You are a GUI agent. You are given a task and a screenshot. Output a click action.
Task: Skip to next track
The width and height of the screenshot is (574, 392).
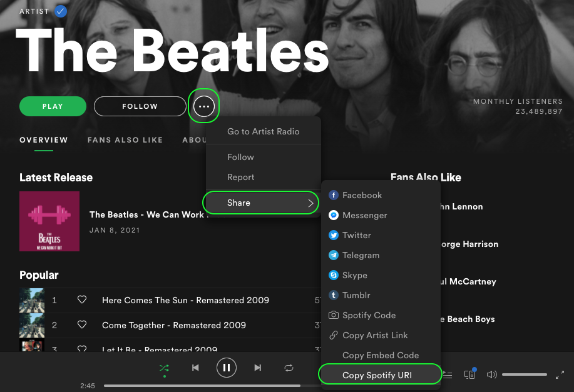258,368
